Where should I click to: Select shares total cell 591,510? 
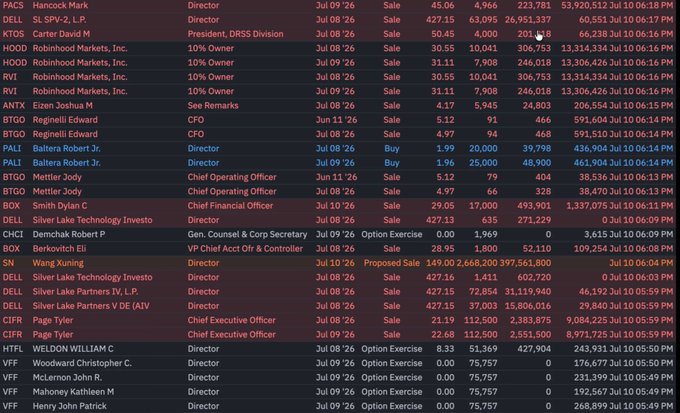(x=590, y=134)
